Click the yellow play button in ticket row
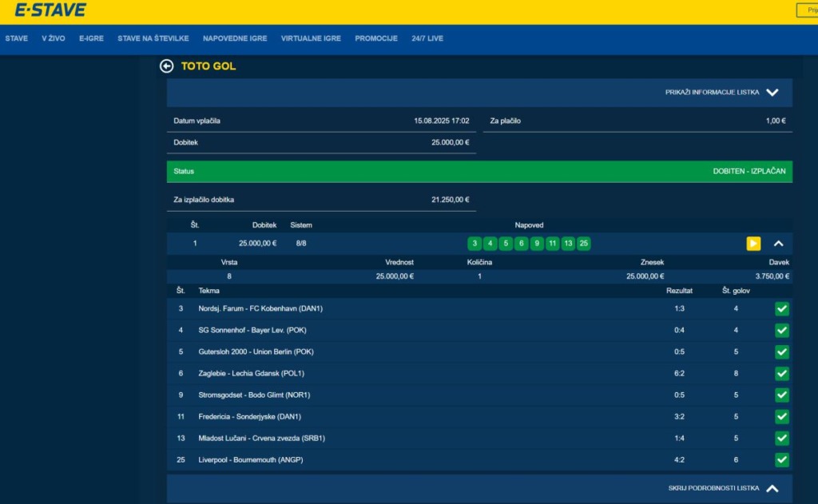 (753, 244)
